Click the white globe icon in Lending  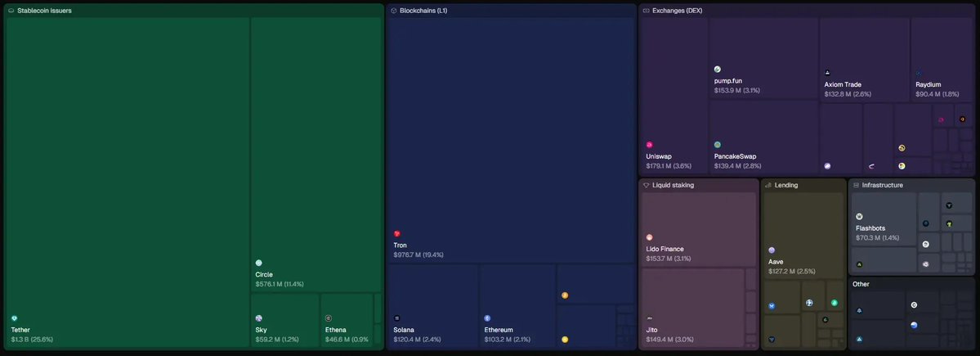809,303
